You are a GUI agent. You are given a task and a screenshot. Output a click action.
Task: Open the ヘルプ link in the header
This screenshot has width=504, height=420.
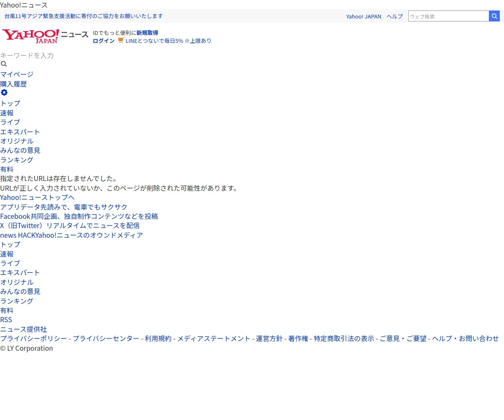(395, 16)
